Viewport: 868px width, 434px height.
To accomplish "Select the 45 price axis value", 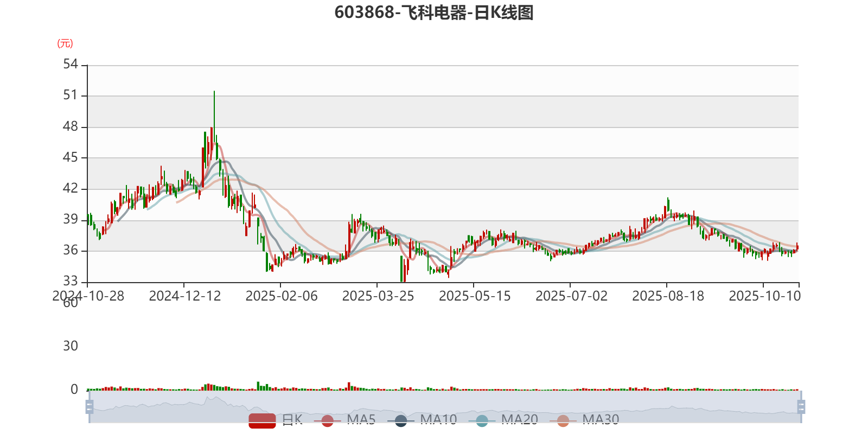I will (x=71, y=158).
